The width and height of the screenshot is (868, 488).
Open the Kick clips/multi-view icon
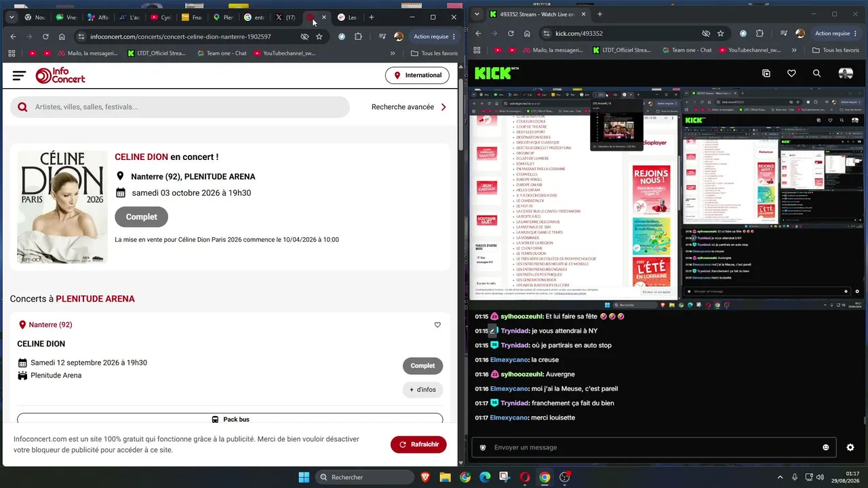point(766,73)
